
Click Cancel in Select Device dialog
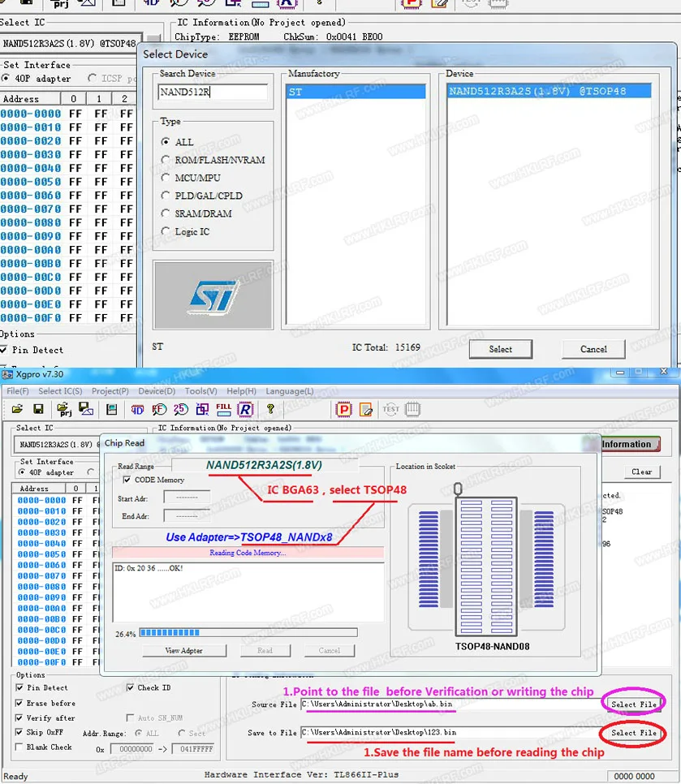(593, 350)
